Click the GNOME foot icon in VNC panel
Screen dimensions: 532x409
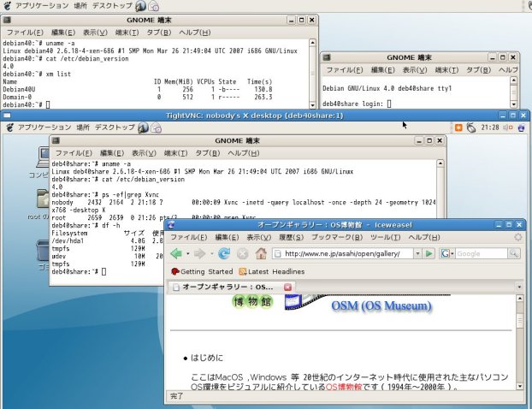[x=10, y=127]
